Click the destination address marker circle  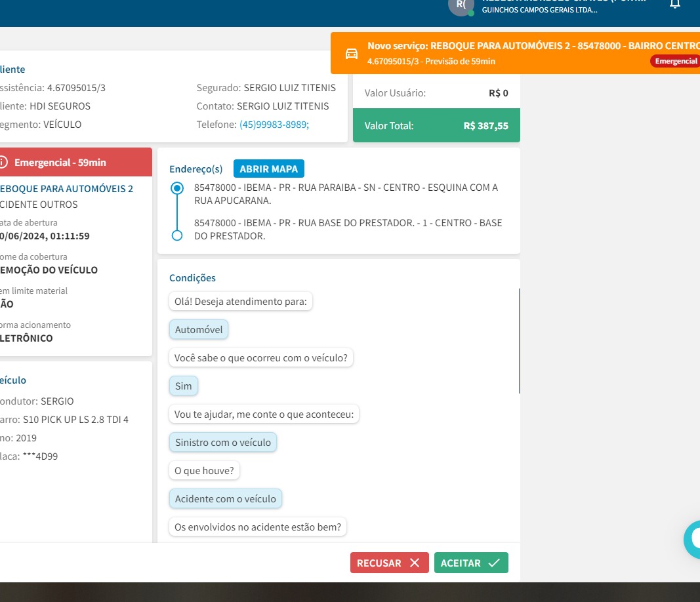(177, 235)
